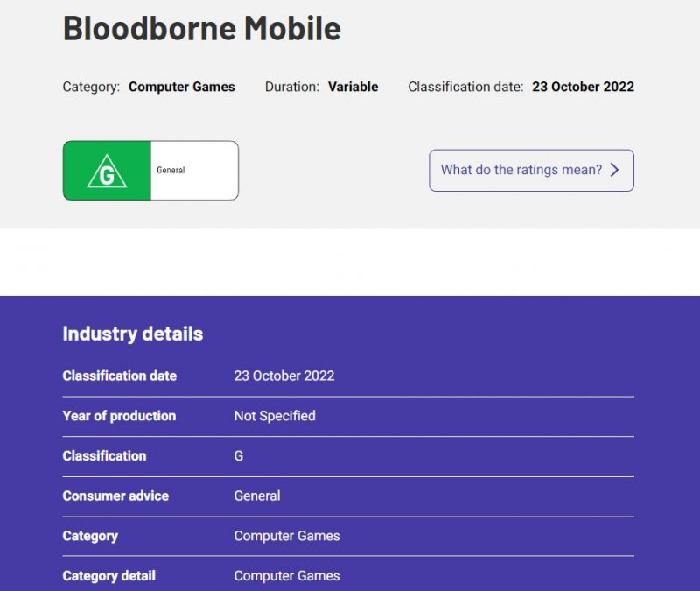Click 'Computer Games' in the Category detail row

pos(287,576)
